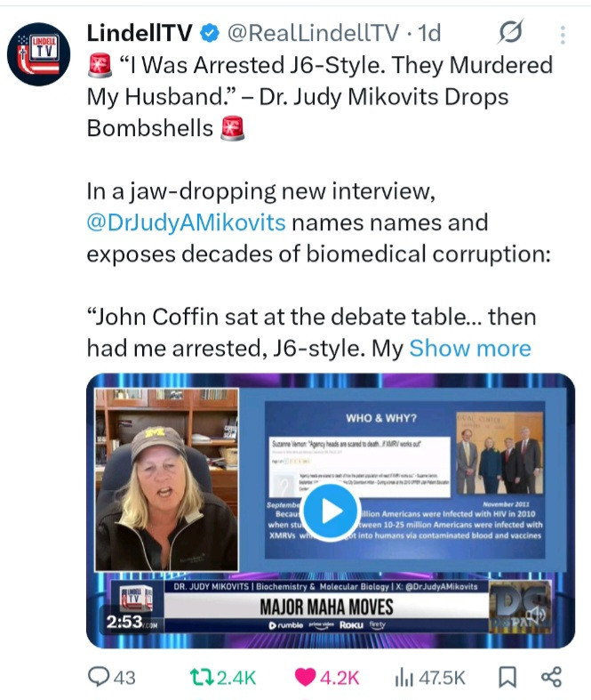Image resolution: width=591 pixels, height=700 pixels.
Task: Tap the Grok circle-slash icon
Action: point(510,33)
